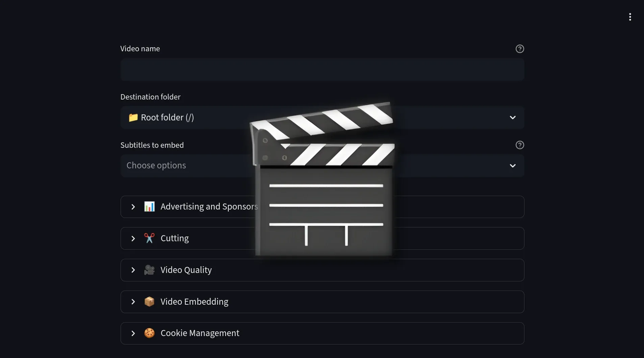Screen dimensions: 644x358
Task: Click the yellow folder icon beside Root folder
Action: coord(133,117)
